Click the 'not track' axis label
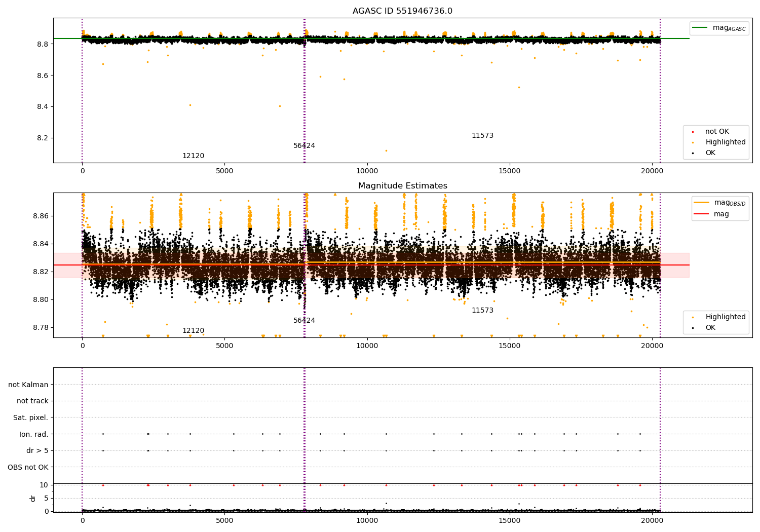760x532 pixels. pos(32,401)
